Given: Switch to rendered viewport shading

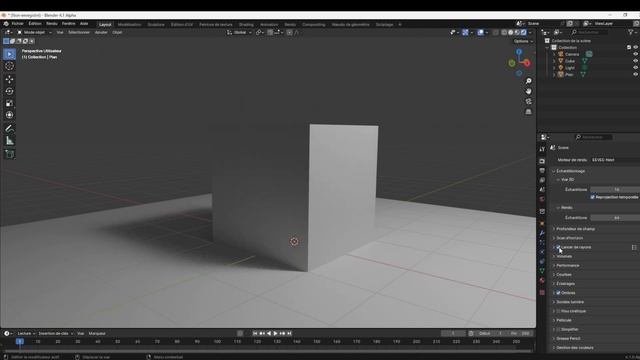Looking at the screenshot, I should point(524,32).
